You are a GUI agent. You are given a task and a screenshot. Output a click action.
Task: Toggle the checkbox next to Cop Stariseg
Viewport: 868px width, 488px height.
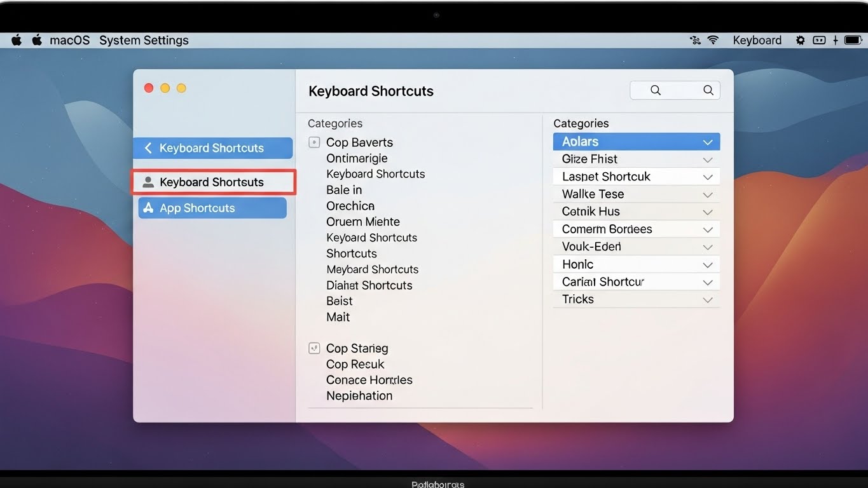click(x=314, y=348)
